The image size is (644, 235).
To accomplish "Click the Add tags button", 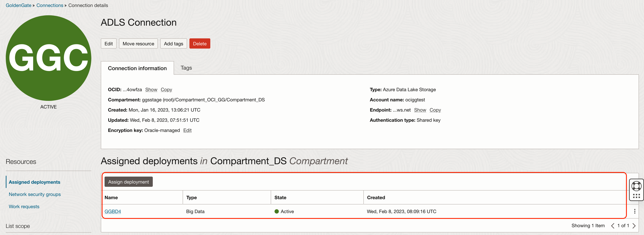I will 173,44.
